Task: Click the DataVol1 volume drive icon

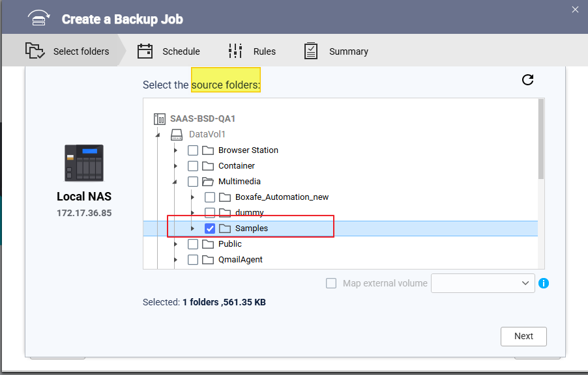Action: click(x=177, y=134)
